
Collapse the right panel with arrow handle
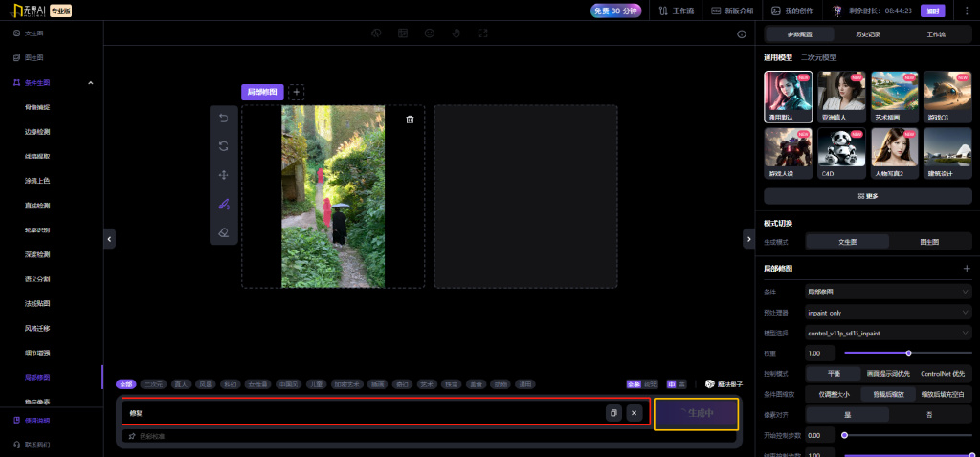coord(748,238)
